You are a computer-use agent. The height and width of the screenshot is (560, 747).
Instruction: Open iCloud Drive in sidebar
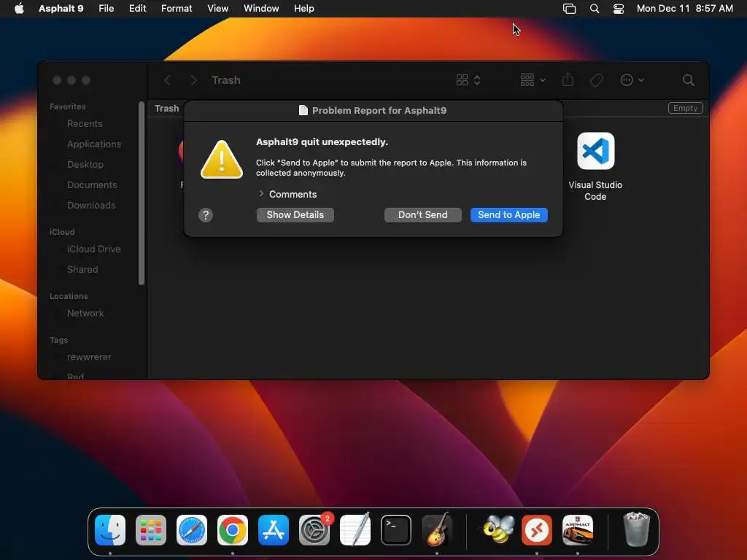94,249
